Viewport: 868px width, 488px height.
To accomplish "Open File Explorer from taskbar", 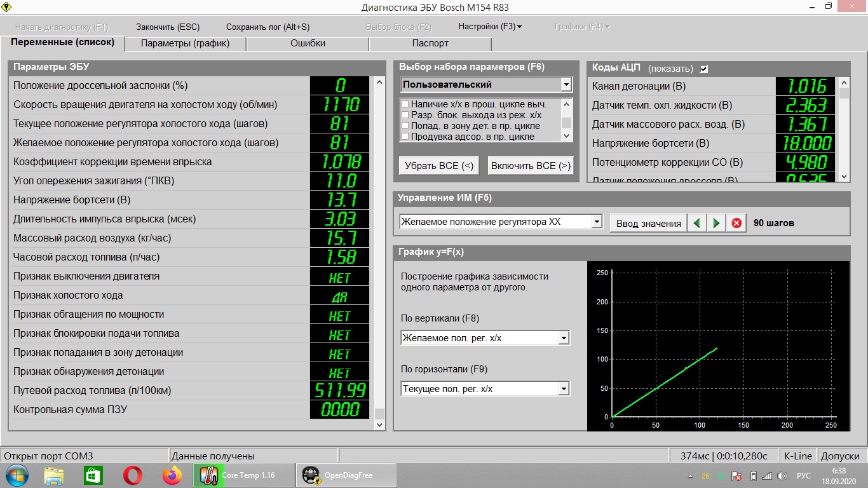I will 54,475.
